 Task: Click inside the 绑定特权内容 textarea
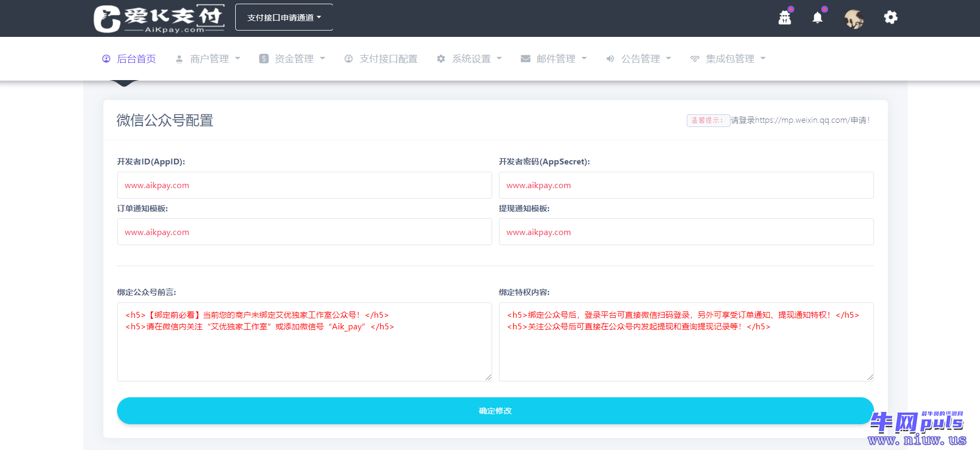click(686, 342)
